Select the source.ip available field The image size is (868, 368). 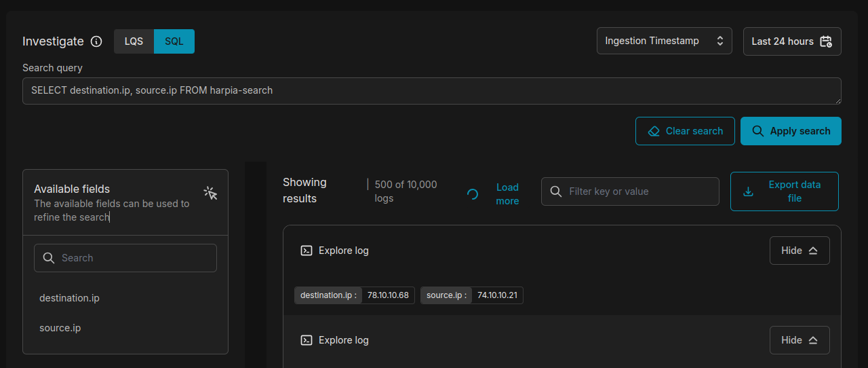[x=60, y=328]
